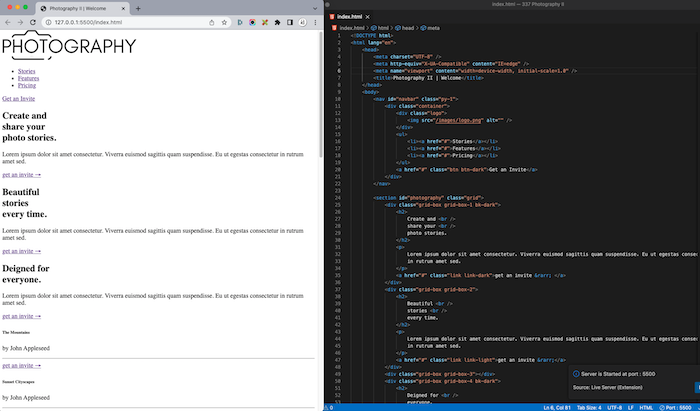The width and height of the screenshot is (700, 411).
Task: Click the title text 'Photography II | Welcome' in code
Action: (x=426, y=78)
